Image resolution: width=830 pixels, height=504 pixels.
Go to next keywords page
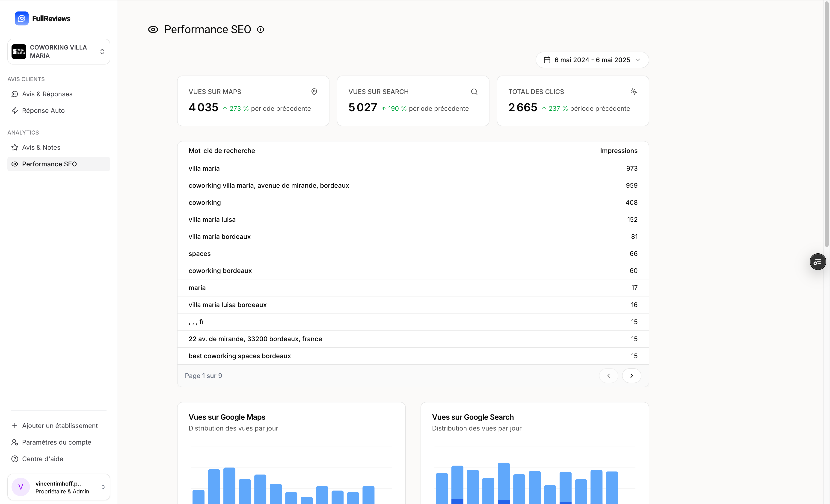point(631,375)
